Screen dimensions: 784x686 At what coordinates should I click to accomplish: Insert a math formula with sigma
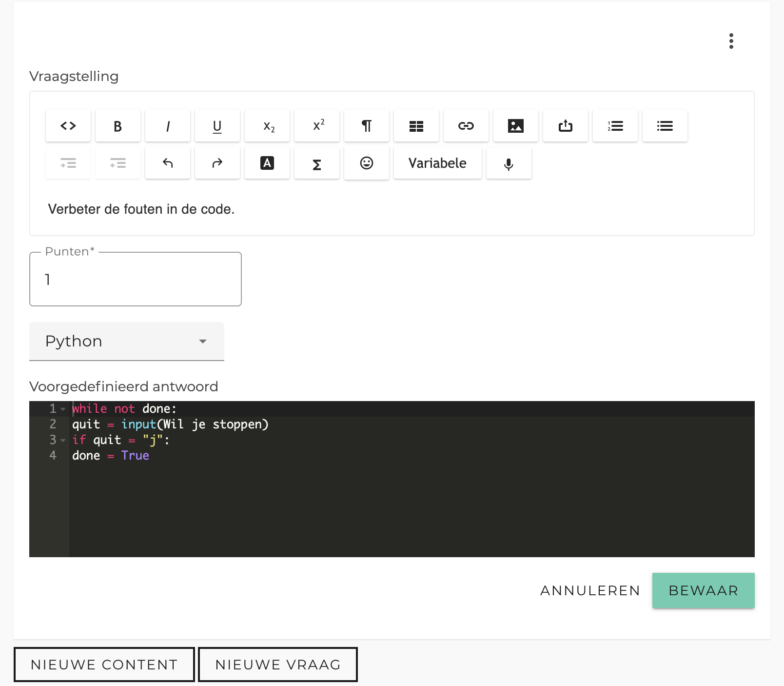click(317, 163)
